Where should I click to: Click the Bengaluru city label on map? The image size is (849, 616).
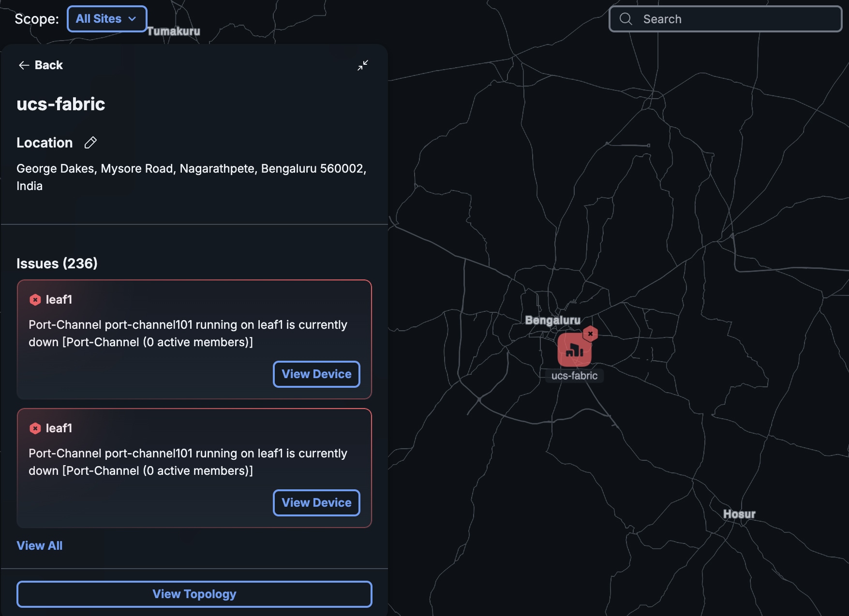tap(552, 320)
